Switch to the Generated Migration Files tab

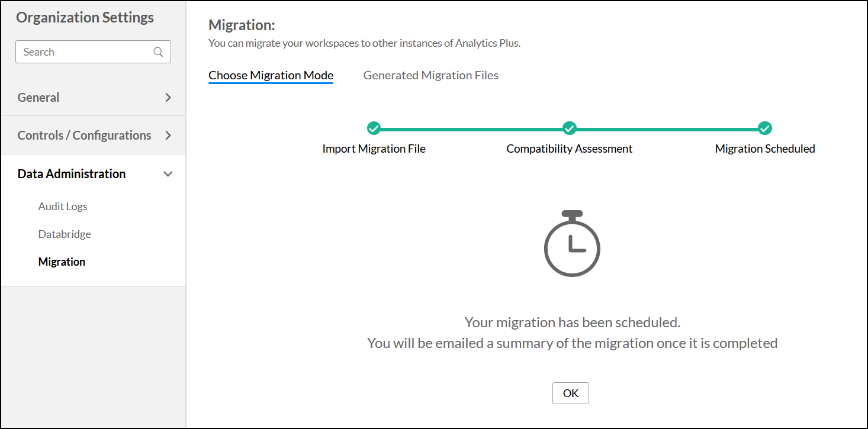(x=430, y=75)
